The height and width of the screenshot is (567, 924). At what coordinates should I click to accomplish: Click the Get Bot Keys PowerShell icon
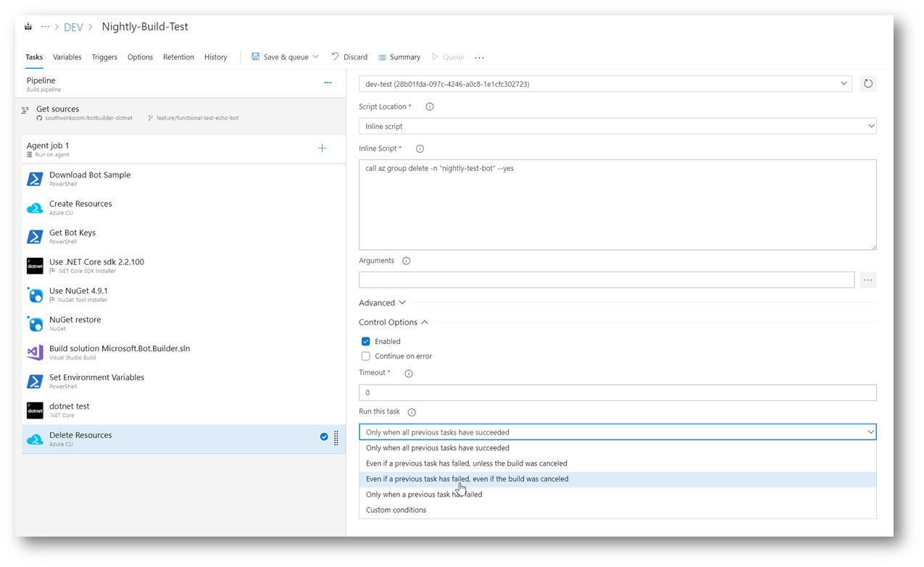click(35, 237)
